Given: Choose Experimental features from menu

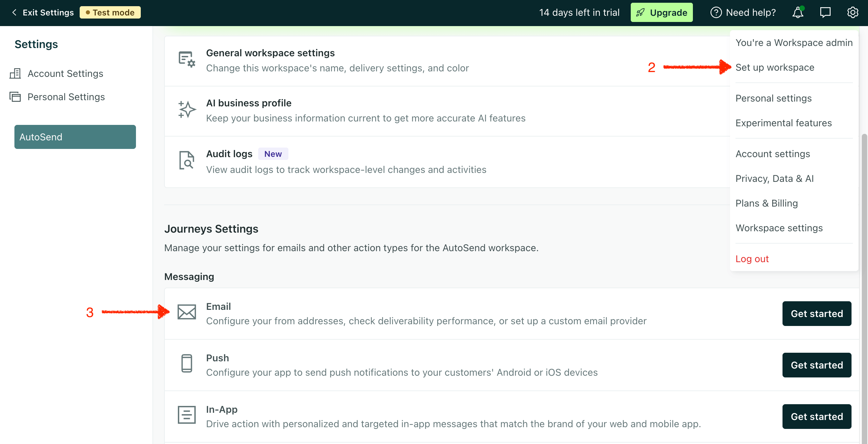Looking at the screenshot, I should coord(783,123).
